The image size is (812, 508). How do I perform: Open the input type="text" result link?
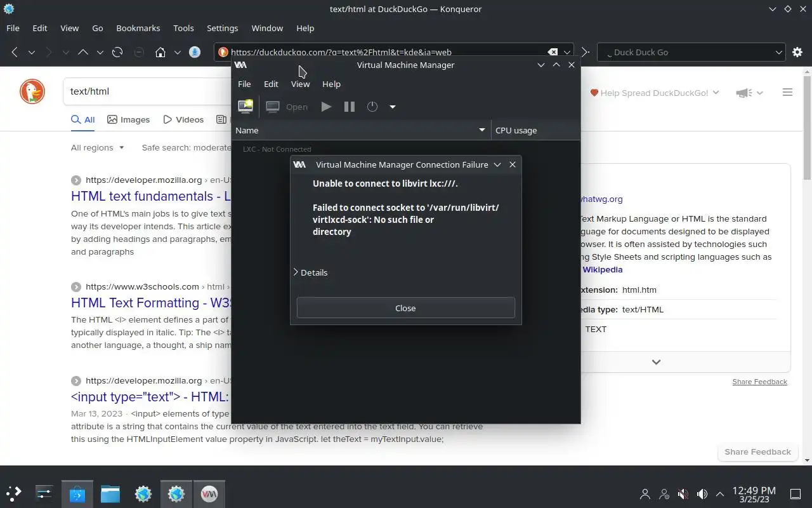pyautogui.click(x=151, y=397)
